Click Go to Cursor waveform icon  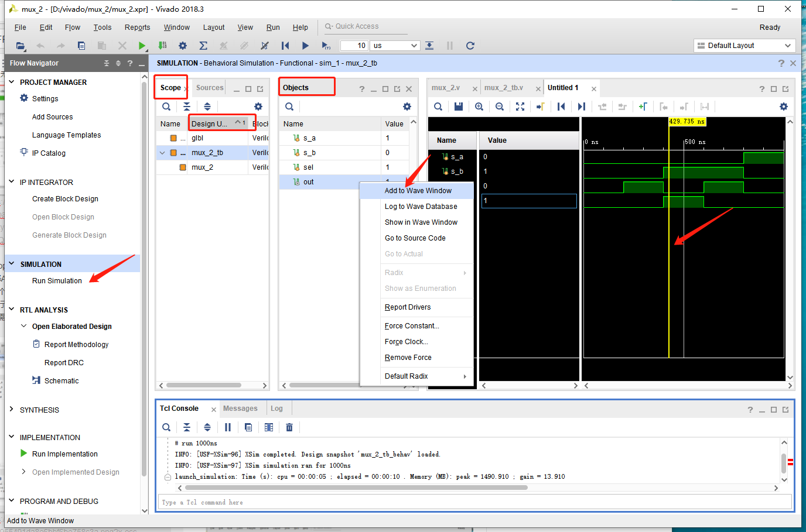coord(541,107)
